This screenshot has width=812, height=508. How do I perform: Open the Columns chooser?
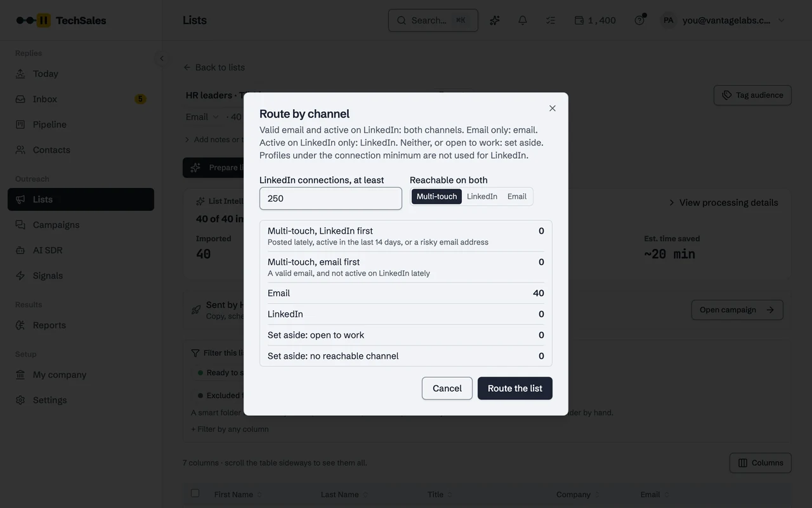(761, 463)
